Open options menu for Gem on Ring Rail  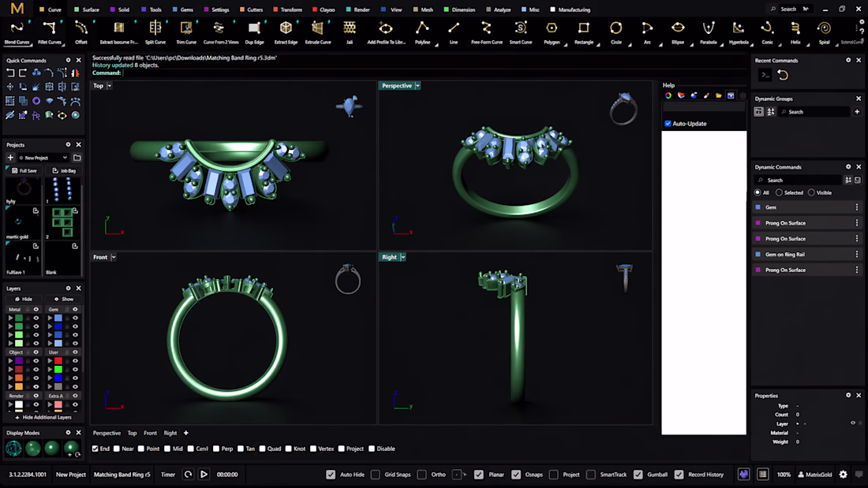857,255
